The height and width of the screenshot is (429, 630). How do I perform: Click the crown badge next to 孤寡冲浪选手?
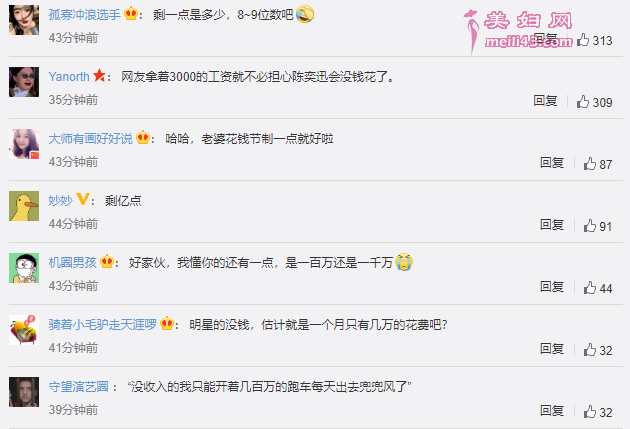coord(131,14)
